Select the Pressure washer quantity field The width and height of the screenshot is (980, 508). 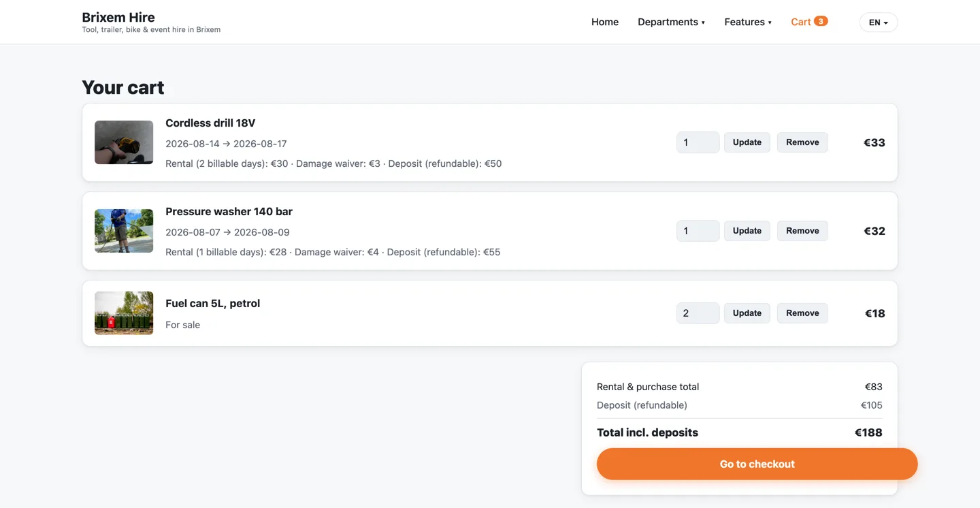click(x=698, y=231)
